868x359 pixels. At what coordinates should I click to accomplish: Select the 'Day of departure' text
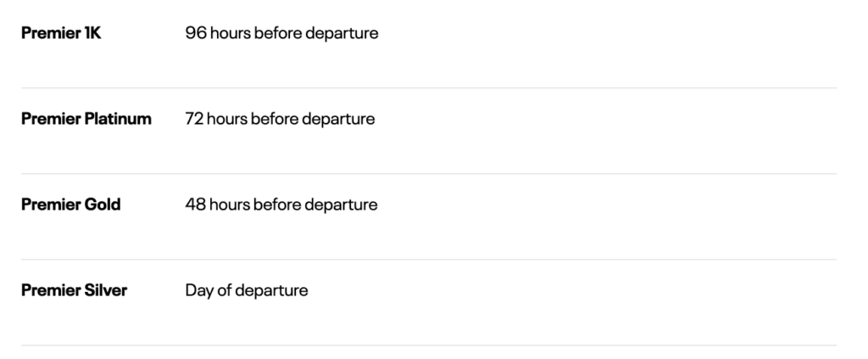pyautogui.click(x=247, y=291)
